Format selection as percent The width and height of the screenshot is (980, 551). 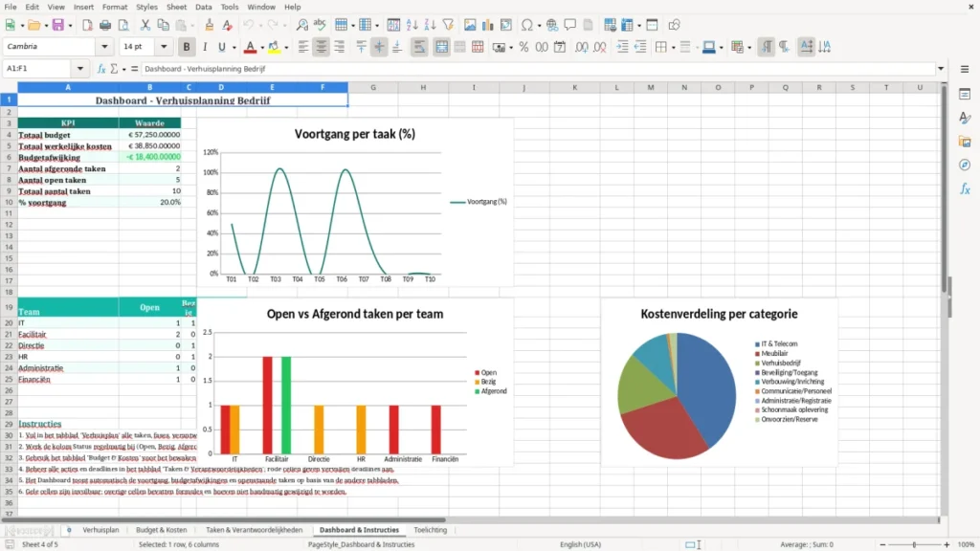523,47
